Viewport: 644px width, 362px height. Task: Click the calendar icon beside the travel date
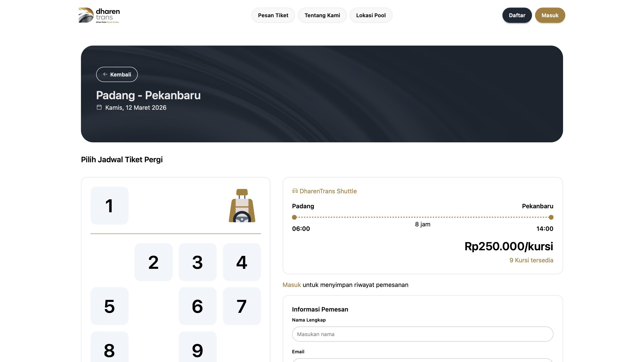pos(99,107)
